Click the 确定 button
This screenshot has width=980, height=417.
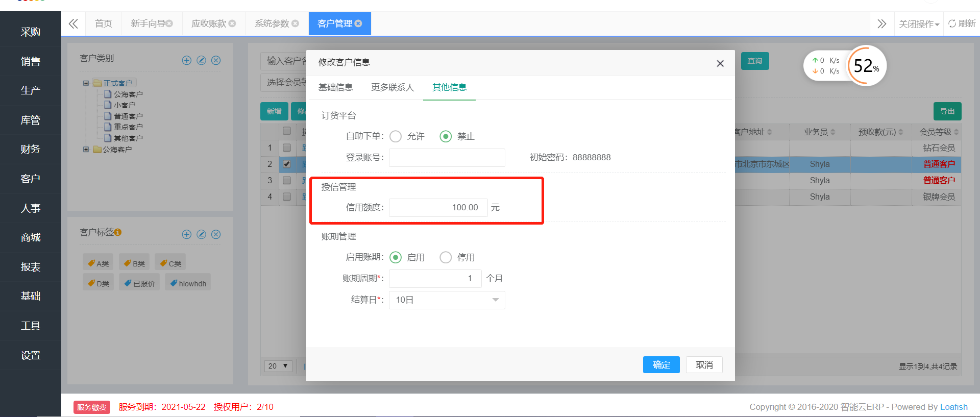(x=661, y=365)
